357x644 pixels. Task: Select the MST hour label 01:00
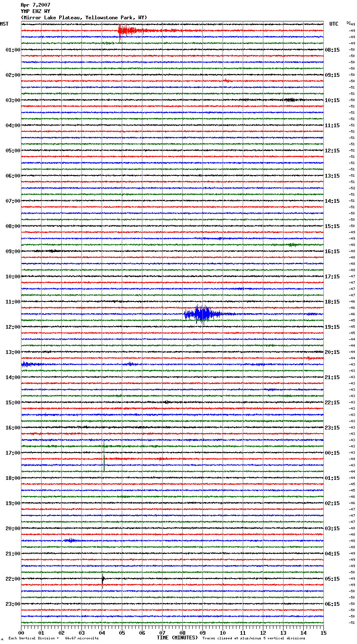pos(13,50)
